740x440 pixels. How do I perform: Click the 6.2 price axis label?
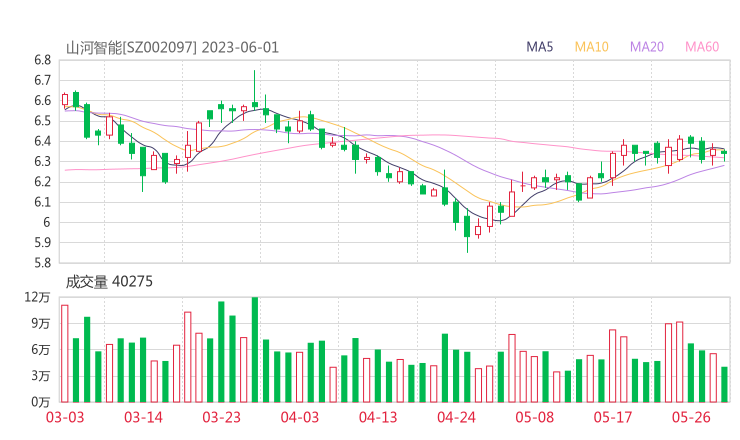pos(42,182)
